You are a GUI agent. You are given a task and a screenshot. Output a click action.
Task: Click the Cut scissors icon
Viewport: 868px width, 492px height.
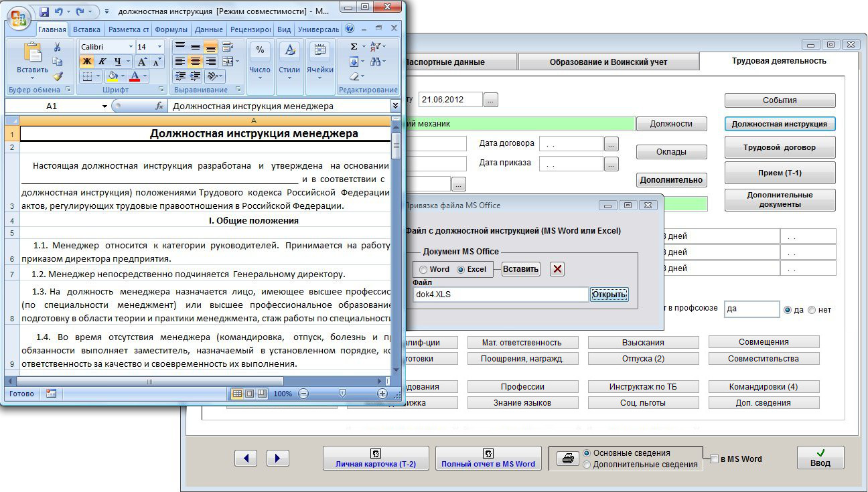coord(58,47)
